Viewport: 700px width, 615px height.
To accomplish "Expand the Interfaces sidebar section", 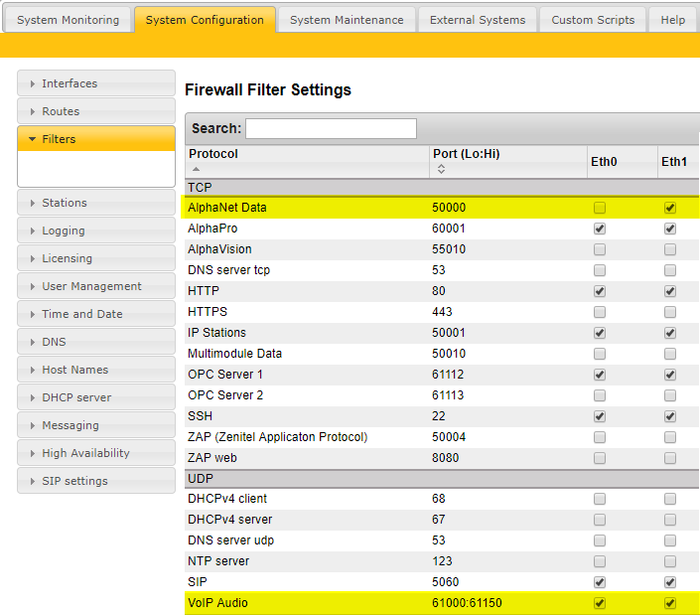I will coord(96,83).
